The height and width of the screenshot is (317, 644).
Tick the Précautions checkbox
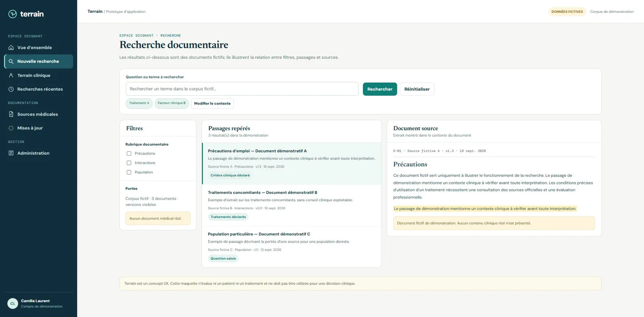tap(129, 154)
